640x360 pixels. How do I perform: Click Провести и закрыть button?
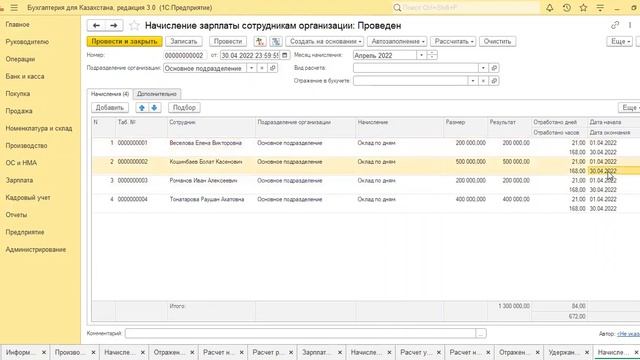[124, 41]
